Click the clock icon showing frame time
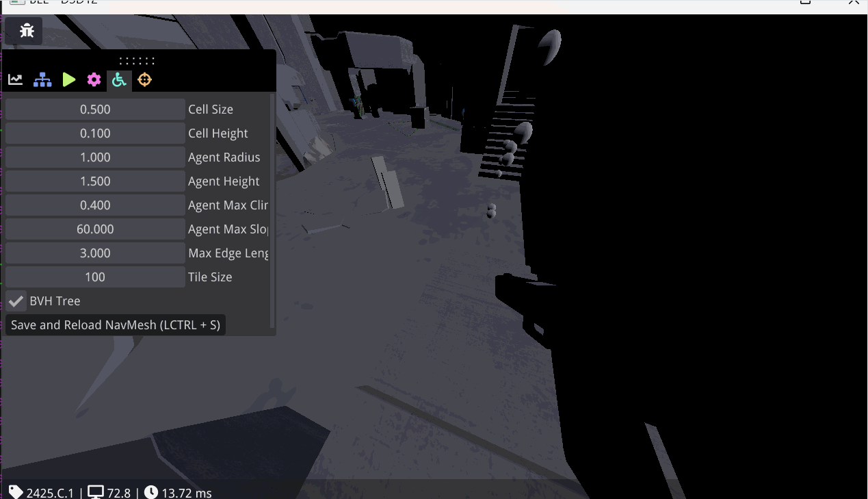The image size is (868, 499). point(150,492)
